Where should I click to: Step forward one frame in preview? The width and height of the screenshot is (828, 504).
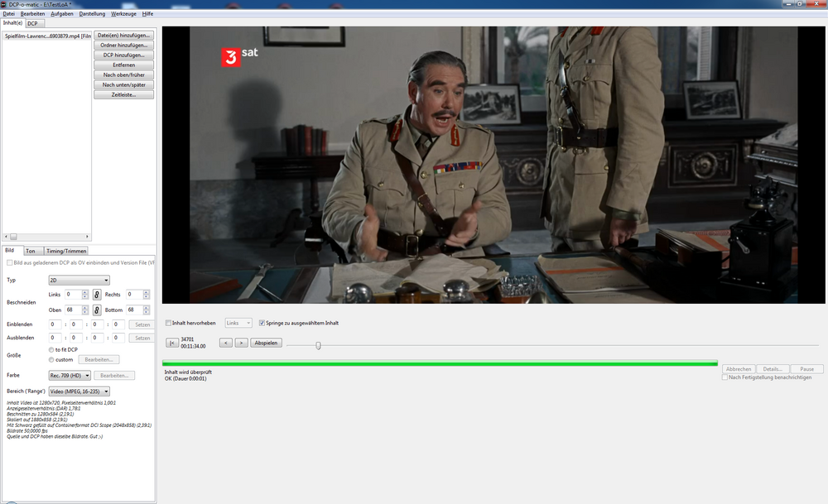coord(241,343)
